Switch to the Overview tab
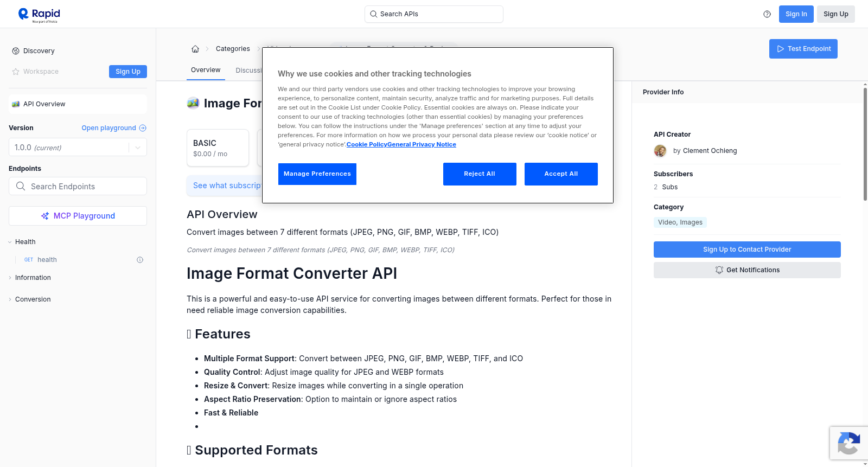 coord(206,70)
